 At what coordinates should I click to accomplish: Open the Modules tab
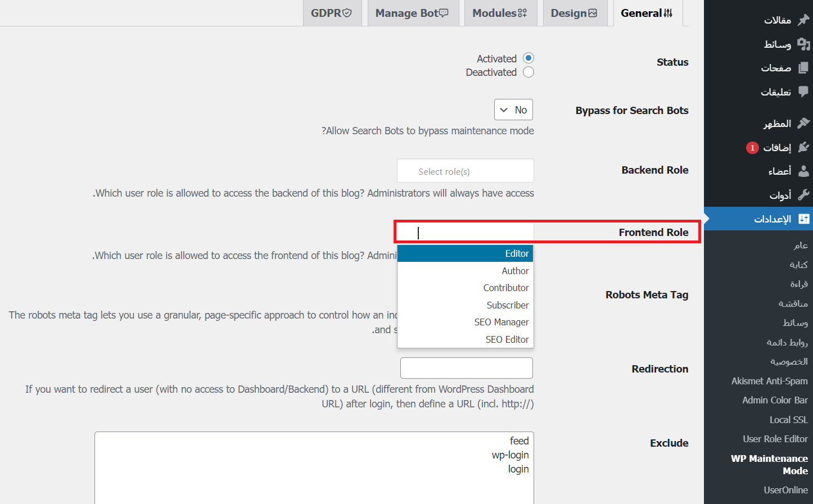[500, 13]
